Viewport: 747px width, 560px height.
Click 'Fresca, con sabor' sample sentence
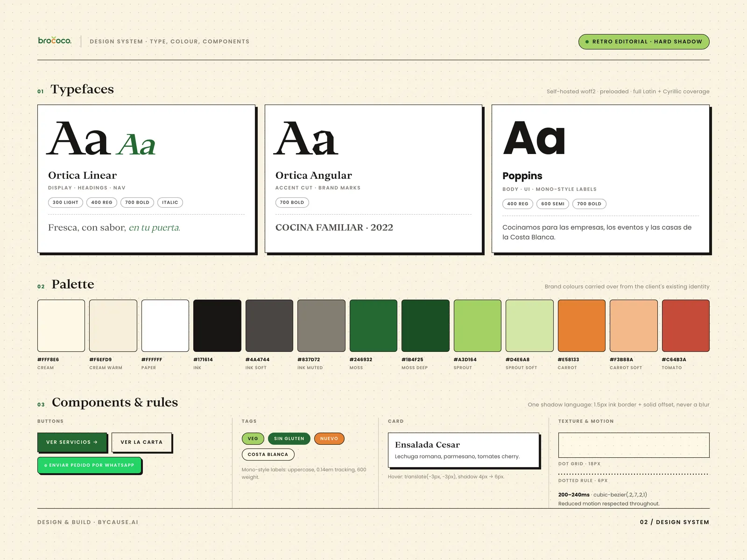(x=114, y=228)
